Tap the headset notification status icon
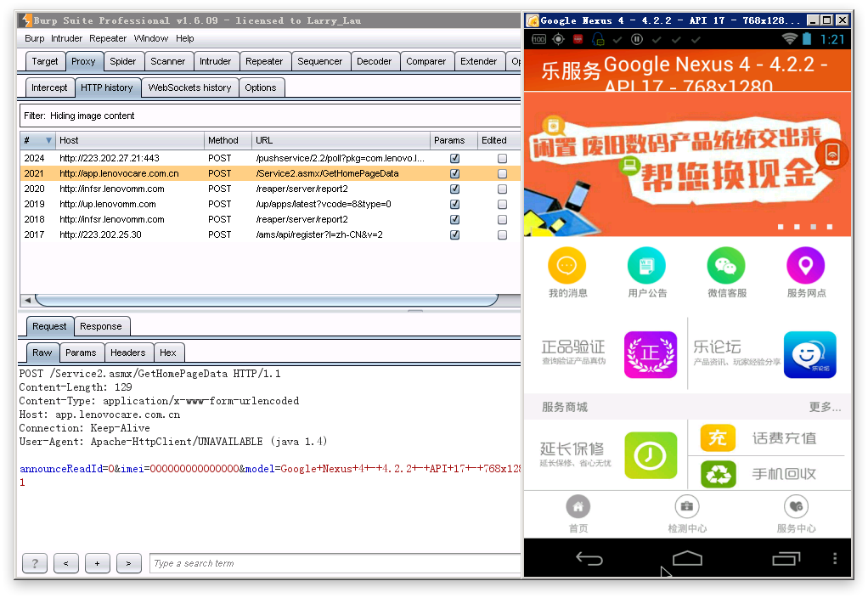The image size is (868, 598). (598, 39)
